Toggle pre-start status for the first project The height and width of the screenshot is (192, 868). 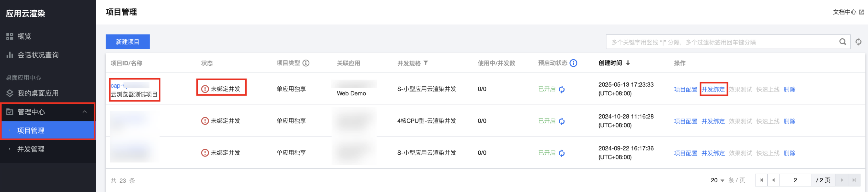pyautogui.click(x=562, y=90)
